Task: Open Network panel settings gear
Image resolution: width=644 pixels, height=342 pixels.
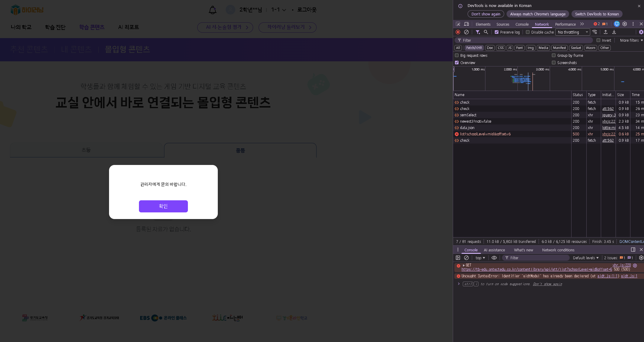Action: (641, 32)
